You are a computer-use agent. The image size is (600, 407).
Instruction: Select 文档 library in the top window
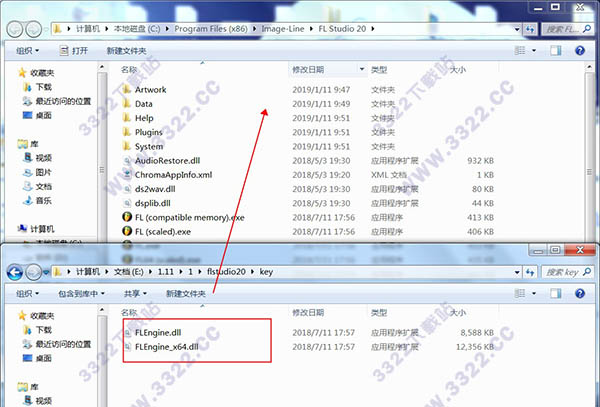tap(38, 186)
